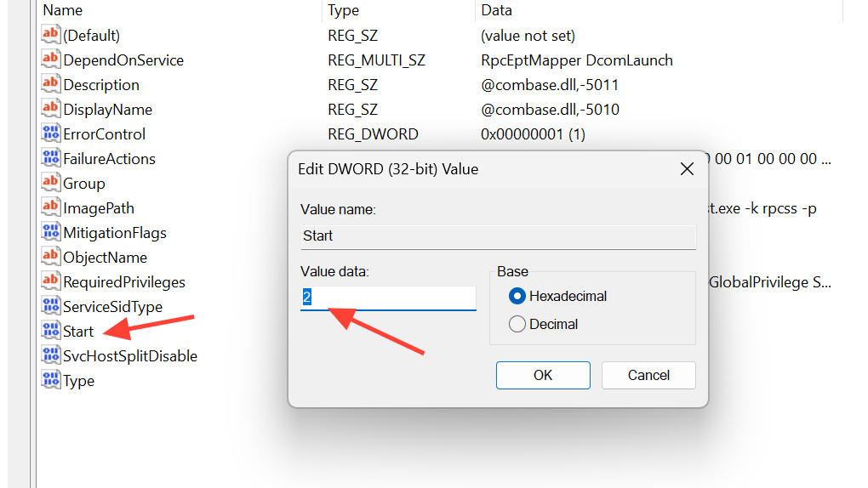Click the Start DWORD value icon
This screenshot has width=868, height=488.
coord(51,332)
